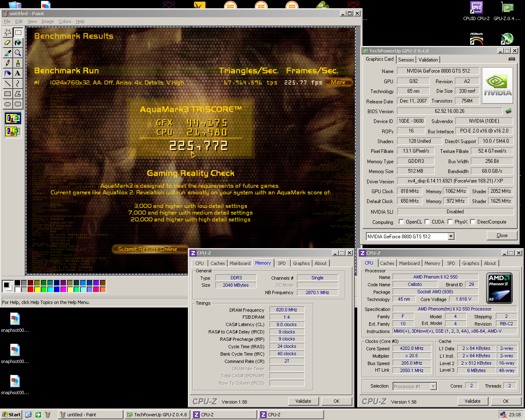Click the system tray clock showing 23:18
The width and height of the screenshot is (525, 420).
515,415
